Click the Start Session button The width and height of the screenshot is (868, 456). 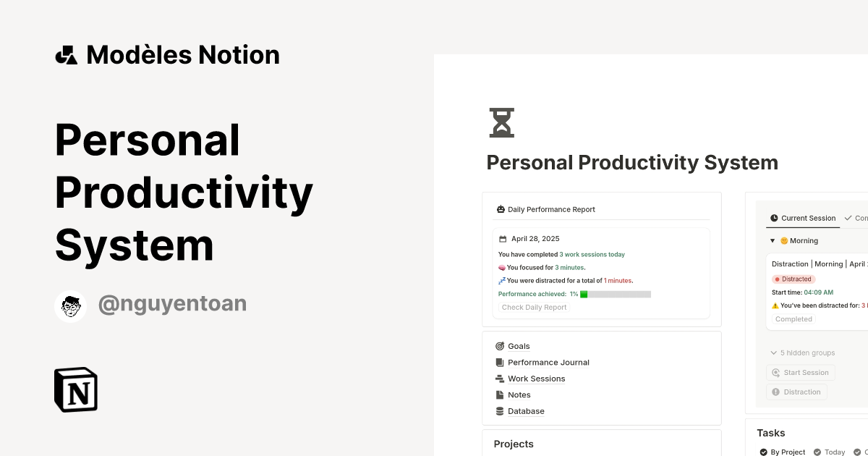click(x=800, y=372)
